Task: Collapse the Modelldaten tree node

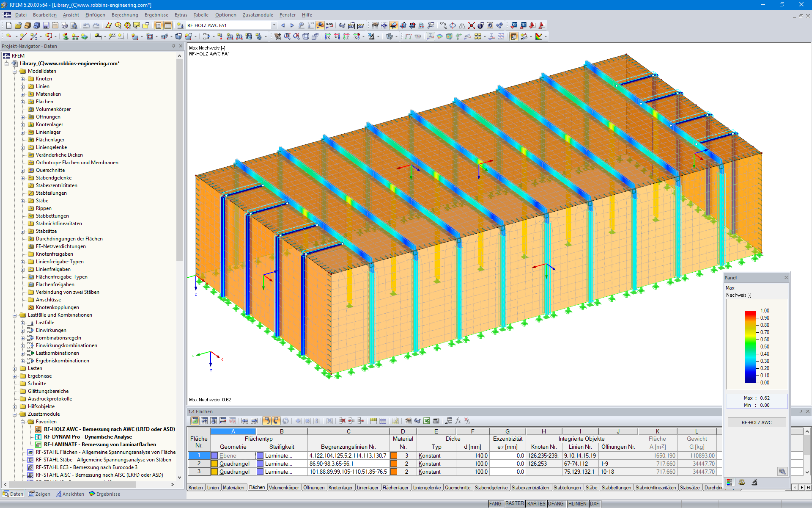Action: [x=15, y=72]
